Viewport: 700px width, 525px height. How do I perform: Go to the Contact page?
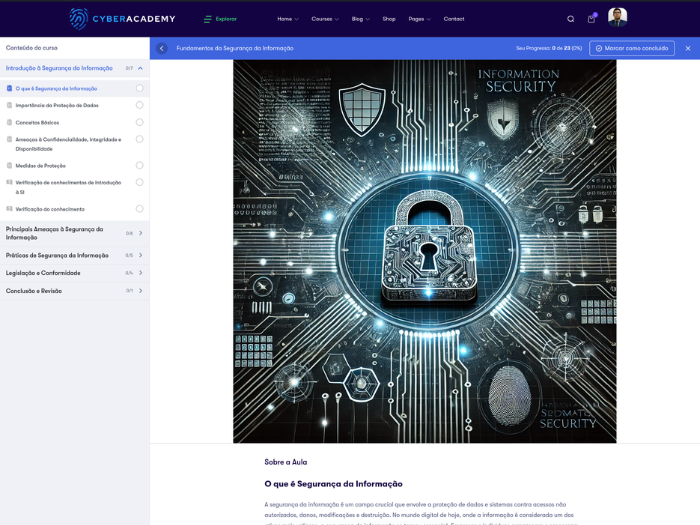[x=454, y=19]
